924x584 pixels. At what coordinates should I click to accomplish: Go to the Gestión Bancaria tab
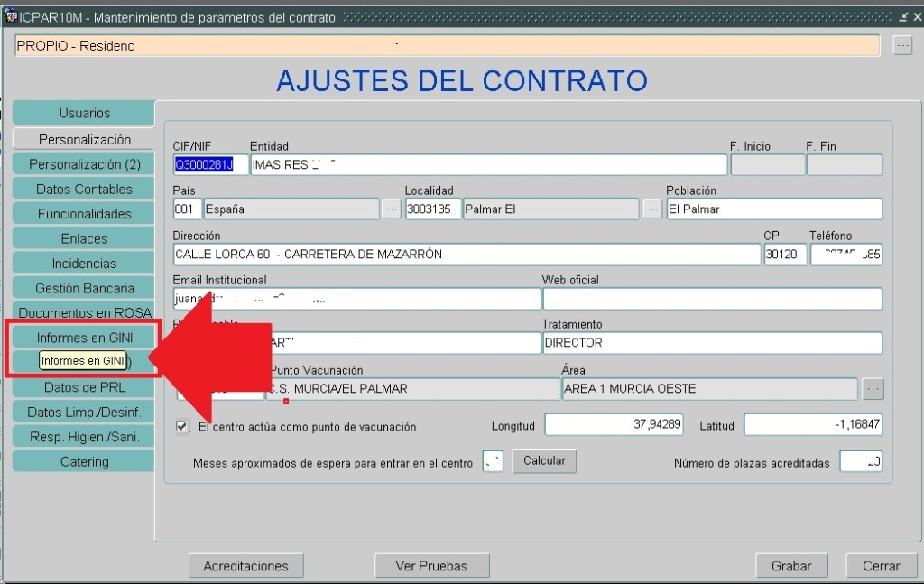click(x=84, y=289)
